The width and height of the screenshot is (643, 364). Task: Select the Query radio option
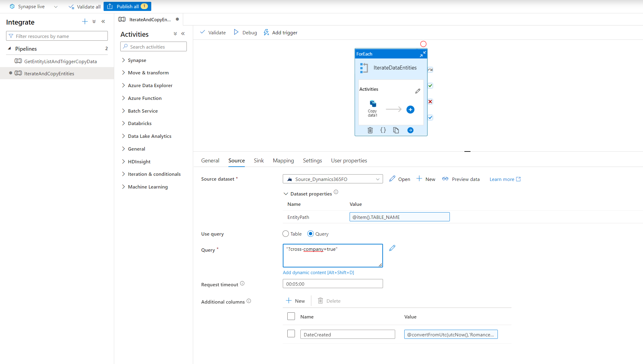(x=310, y=234)
